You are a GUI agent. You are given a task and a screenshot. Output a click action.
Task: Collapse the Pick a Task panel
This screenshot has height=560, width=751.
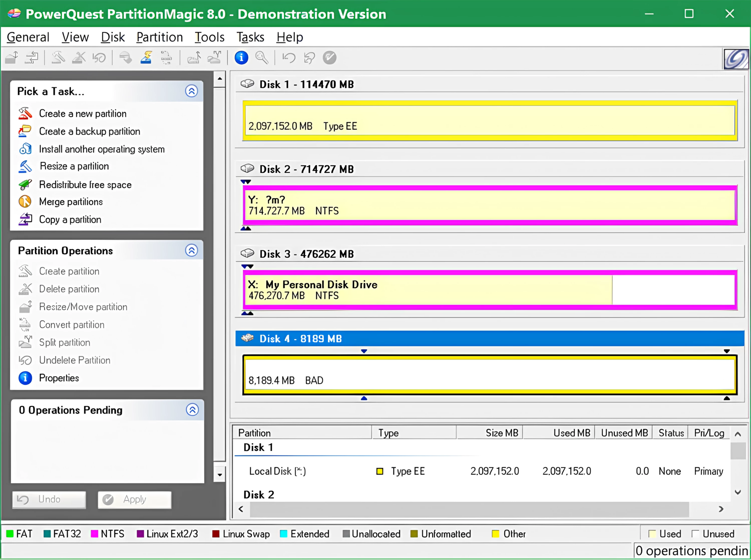coord(191,91)
